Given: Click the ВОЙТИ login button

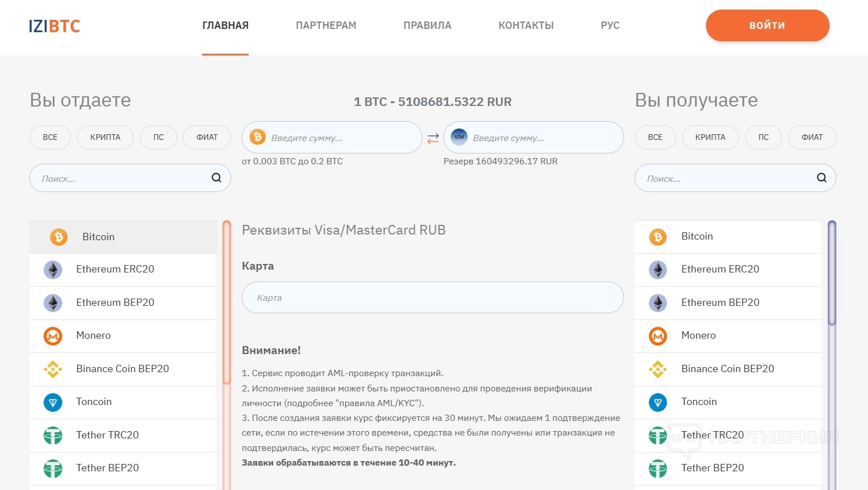Looking at the screenshot, I should click(x=767, y=25).
